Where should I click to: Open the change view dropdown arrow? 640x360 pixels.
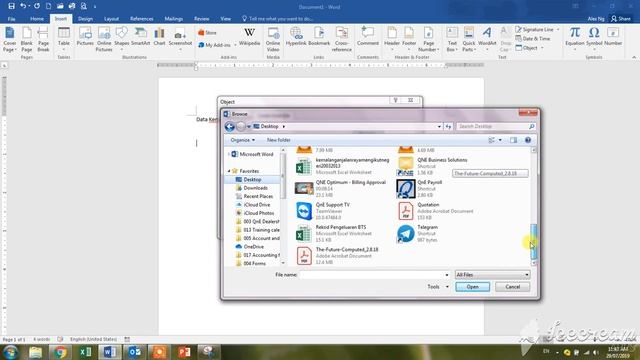pyautogui.click(x=500, y=140)
